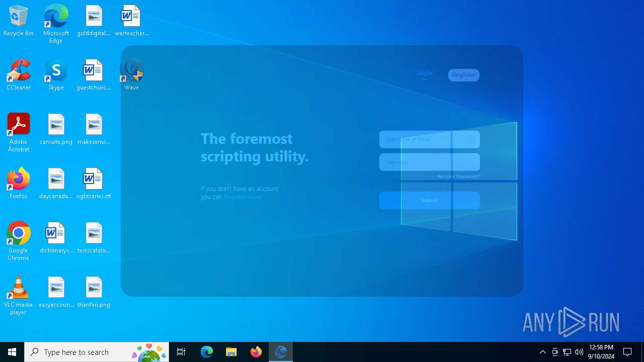Focus the Password field
644x362 pixels.
click(430, 162)
